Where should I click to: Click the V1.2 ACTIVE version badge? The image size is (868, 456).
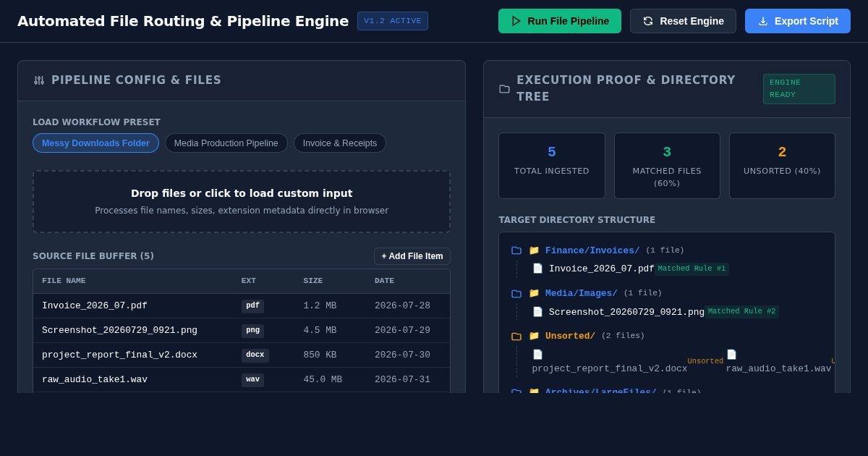[x=393, y=21]
